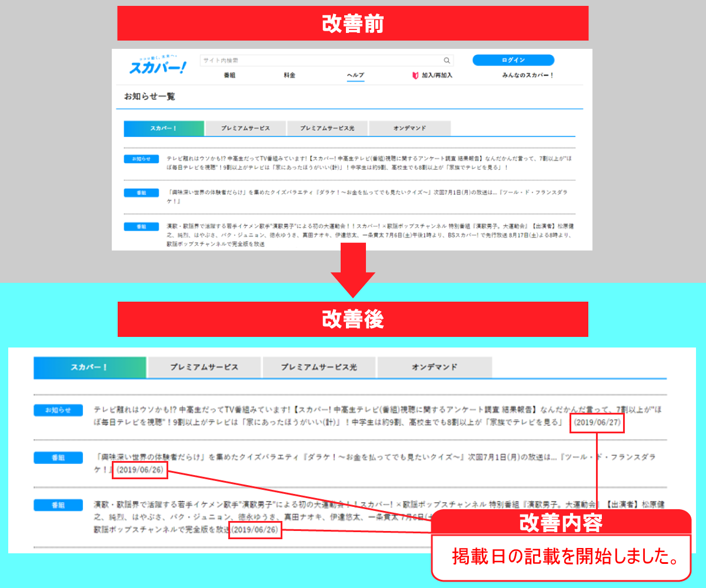Screen dimensions: 706x588
Task: Click the (2019/06/26) date after 演歌男子 item
Action: coord(255,530)
